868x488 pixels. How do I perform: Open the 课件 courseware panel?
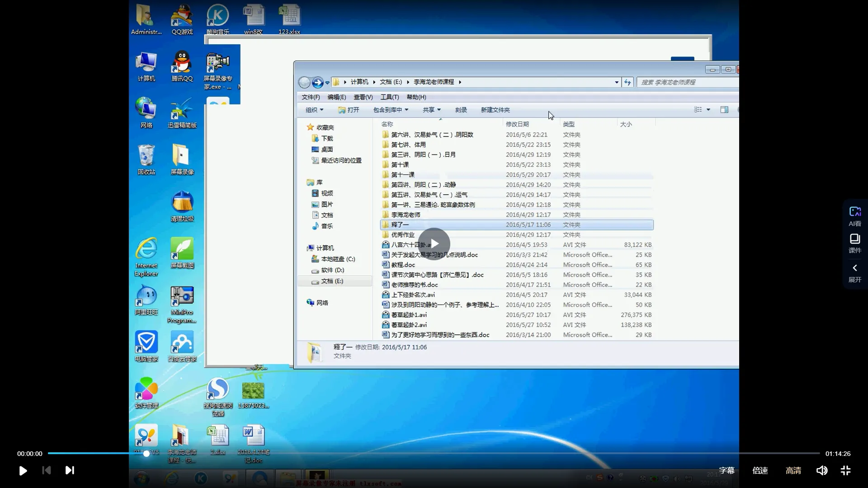click(x=855, y=243)
